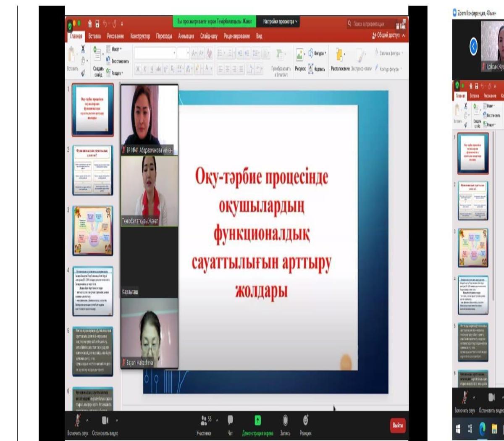Open the Анимация ribbon tab
This screenshot has height=441, width=504.
click(186, 36)
